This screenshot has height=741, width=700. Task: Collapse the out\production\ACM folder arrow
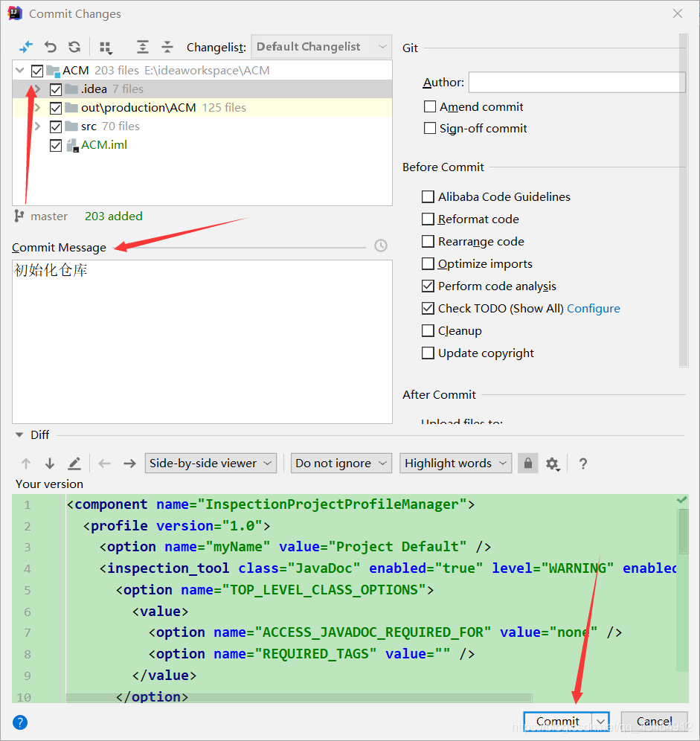(x=36, y=107)
